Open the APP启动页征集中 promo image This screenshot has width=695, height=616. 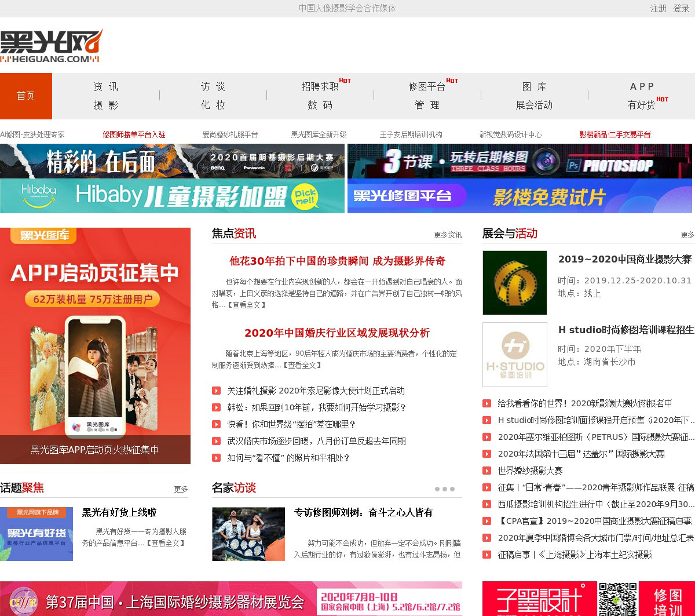pos(95,346)
